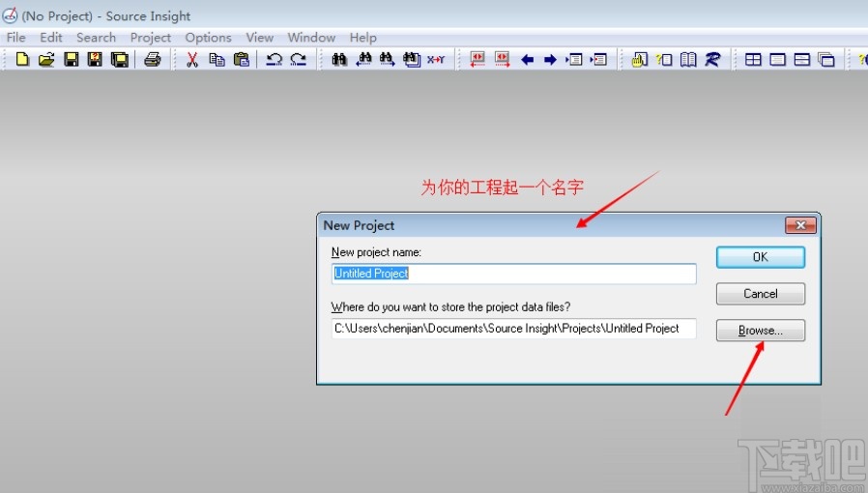Click the first red double-arrow link icon
Viewport: 868px width, 493px height.
point(477,59)
